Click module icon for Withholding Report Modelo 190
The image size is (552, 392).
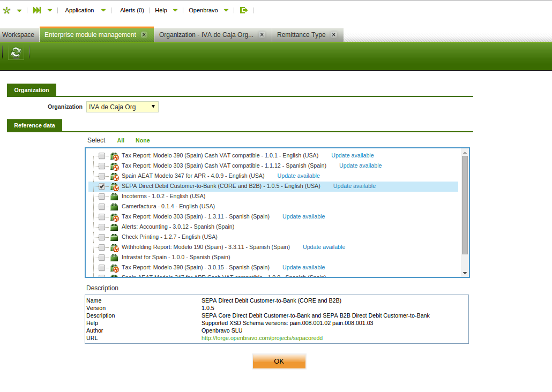coord(114,248)
